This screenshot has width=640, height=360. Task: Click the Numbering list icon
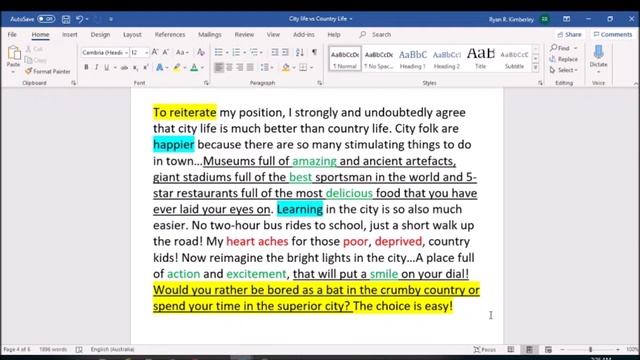point(236,52)
